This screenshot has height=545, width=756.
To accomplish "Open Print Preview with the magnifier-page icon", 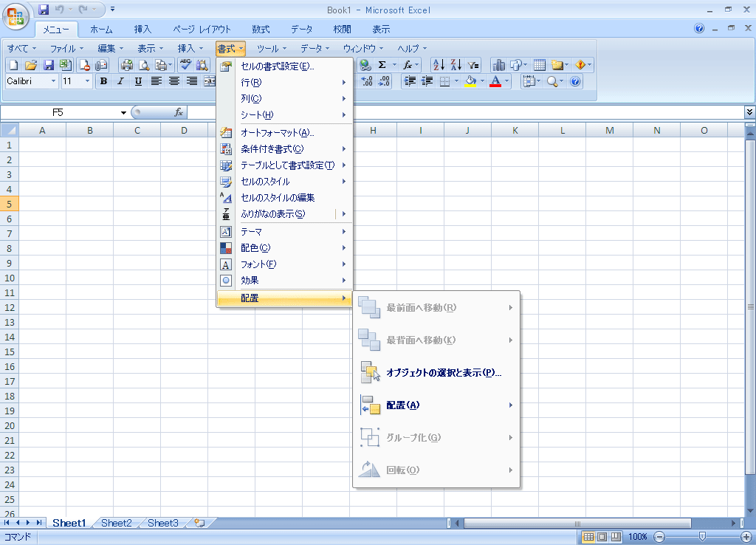I will pos(144,65).
